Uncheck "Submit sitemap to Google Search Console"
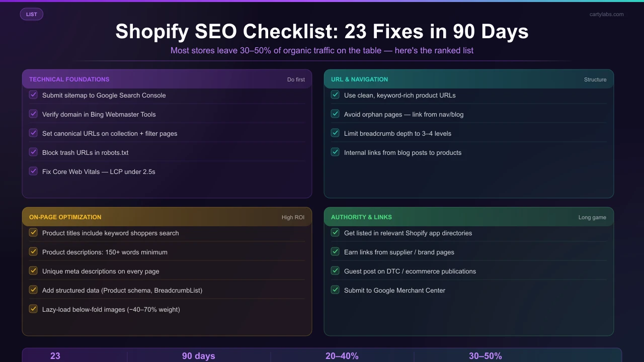The image size is (644, 362). point(33,95)
